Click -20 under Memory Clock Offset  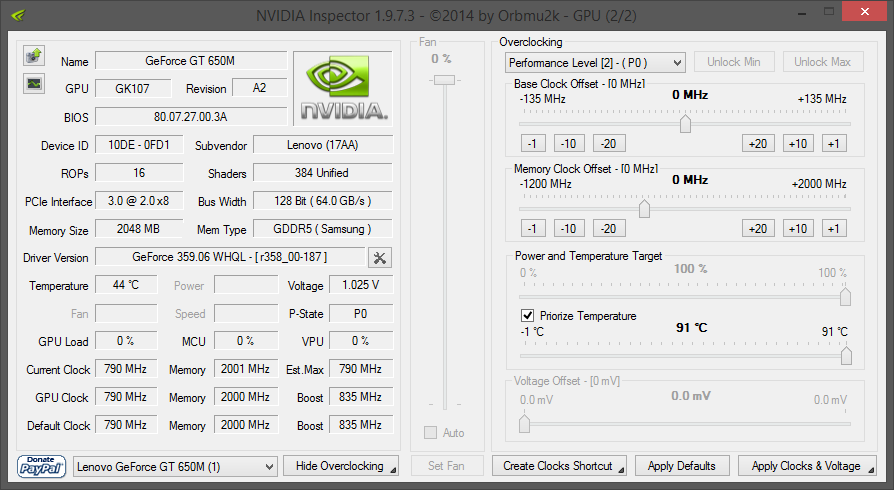[x=609, y=229]
